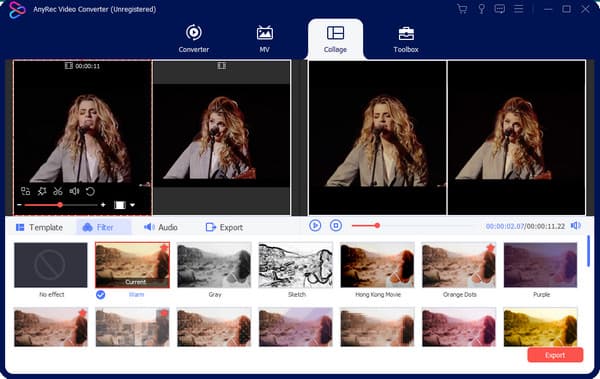Screen dimensions: 600x379
Task: Click the film icon above second clip
Action: coord(221,66)
